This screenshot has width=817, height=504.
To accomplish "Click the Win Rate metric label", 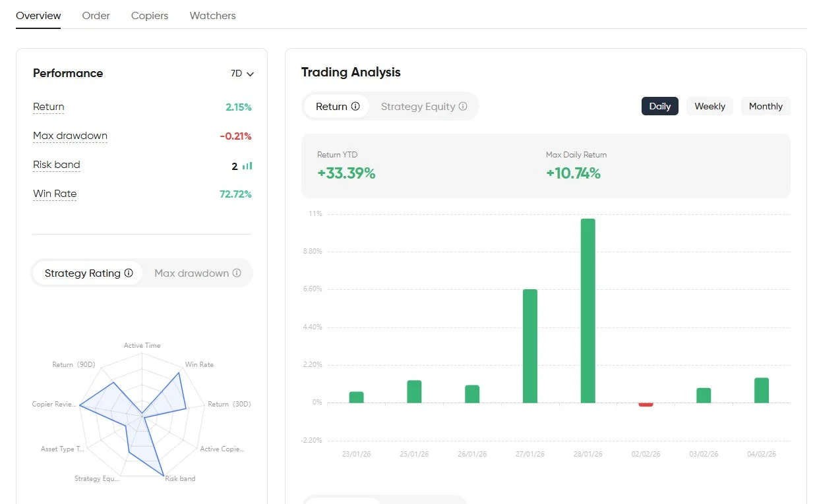I will pyautogui.click(x=55, y=194).
